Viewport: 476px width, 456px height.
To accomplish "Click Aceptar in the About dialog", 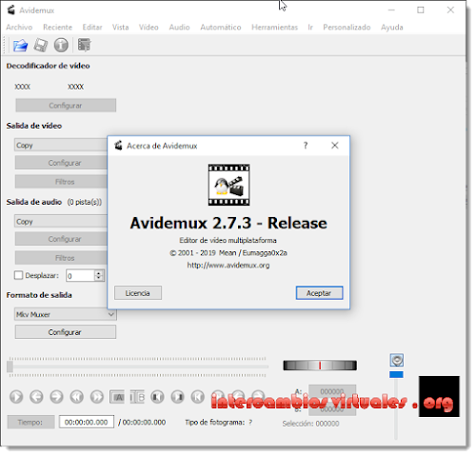I will pyautogui.click(x=319, y=293).
